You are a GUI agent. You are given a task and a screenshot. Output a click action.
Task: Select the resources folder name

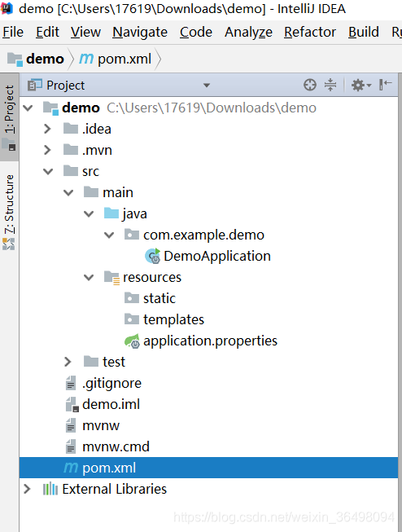coord(152,278)
